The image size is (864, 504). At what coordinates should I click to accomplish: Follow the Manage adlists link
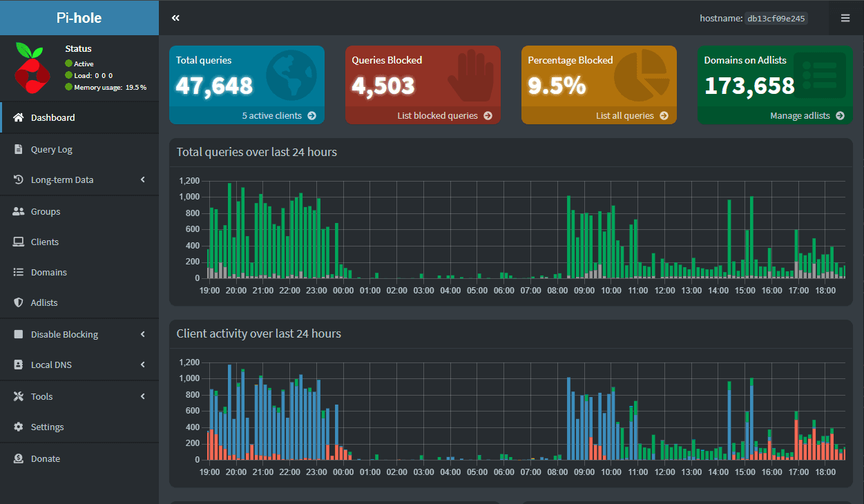(800, 116)
